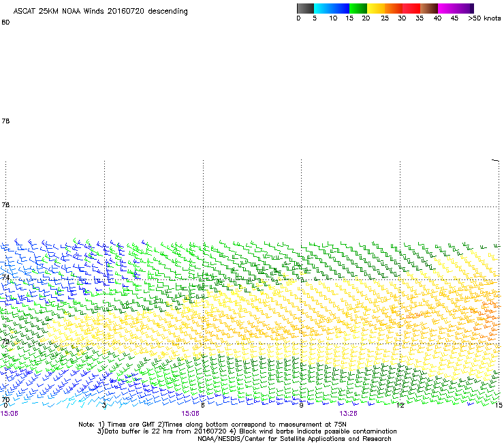Click the "10" knots legend number
Screen dimensions: 504x443
pos(333,18)
